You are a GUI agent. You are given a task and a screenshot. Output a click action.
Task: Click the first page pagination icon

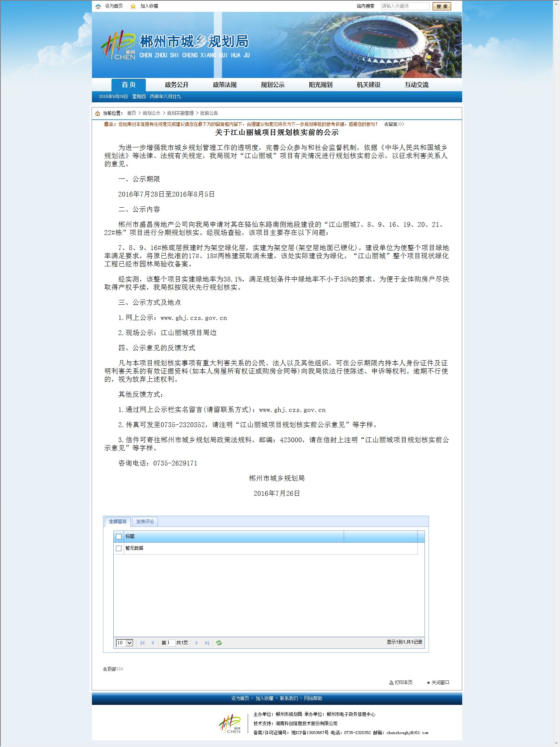142,643
